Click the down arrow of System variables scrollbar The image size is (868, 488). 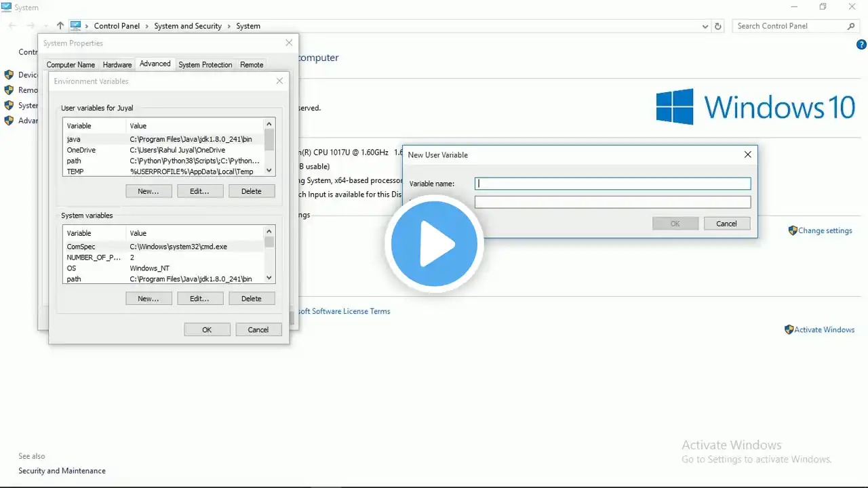[x=269, y=277]
